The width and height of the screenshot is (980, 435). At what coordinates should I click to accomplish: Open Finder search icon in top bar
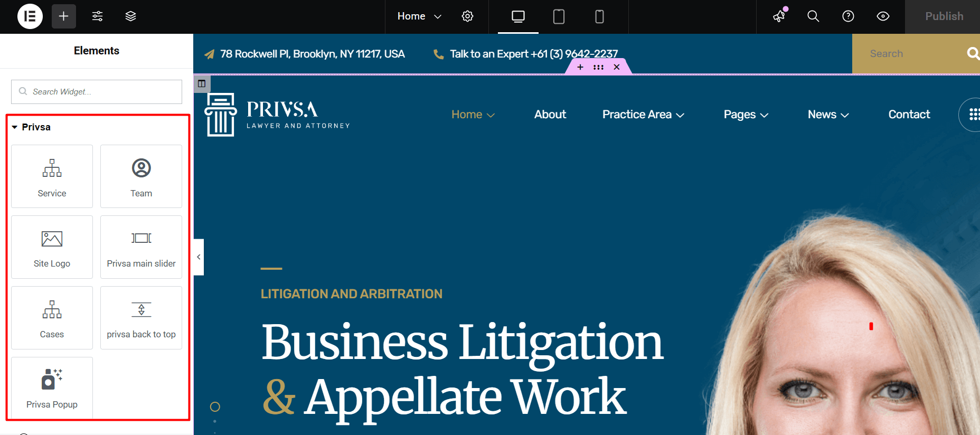pyautogui.click(x=813, y=16)
